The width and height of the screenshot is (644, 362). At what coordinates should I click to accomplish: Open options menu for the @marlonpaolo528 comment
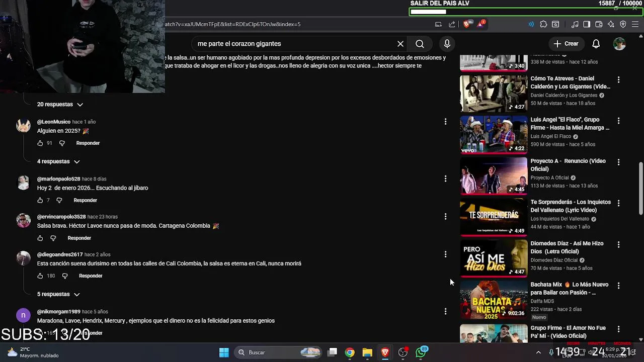[x=445, y=178]
